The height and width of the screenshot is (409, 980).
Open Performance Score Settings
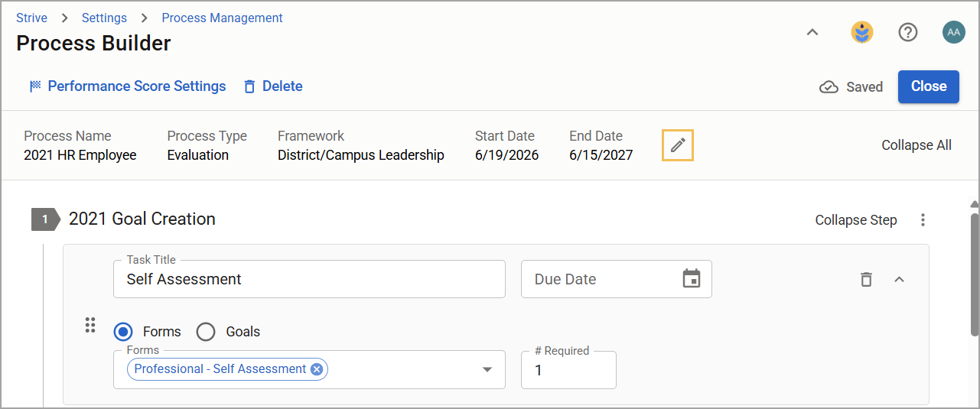click(x=128, y=86)
